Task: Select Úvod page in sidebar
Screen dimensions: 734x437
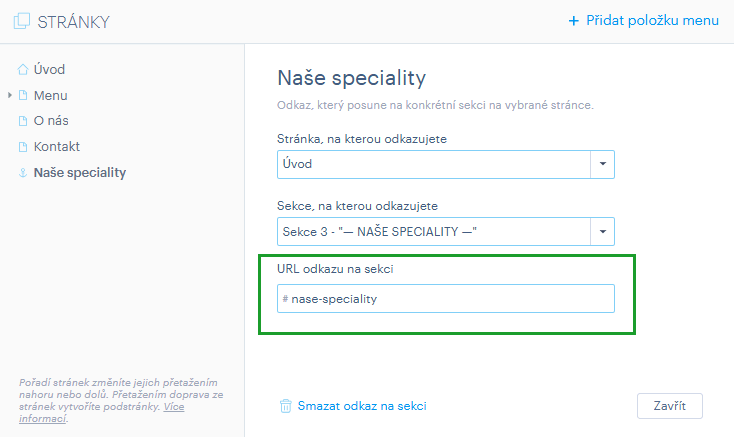Action: pyautogui.click(x=49, y=70)
